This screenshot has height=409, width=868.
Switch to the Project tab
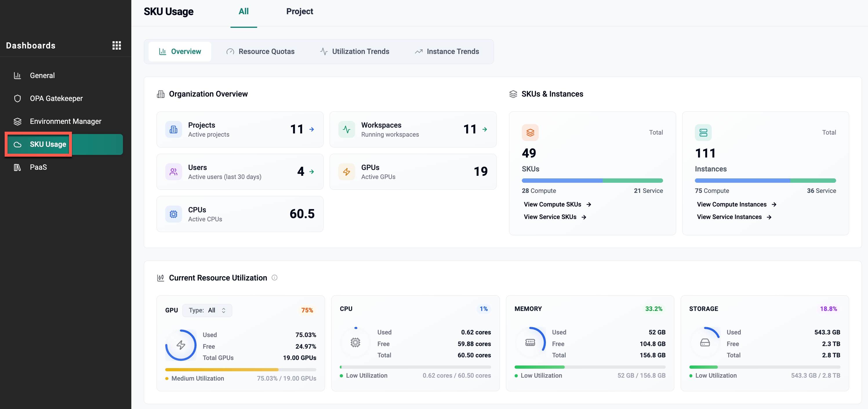pyautogui.click(x=299, y=12)
